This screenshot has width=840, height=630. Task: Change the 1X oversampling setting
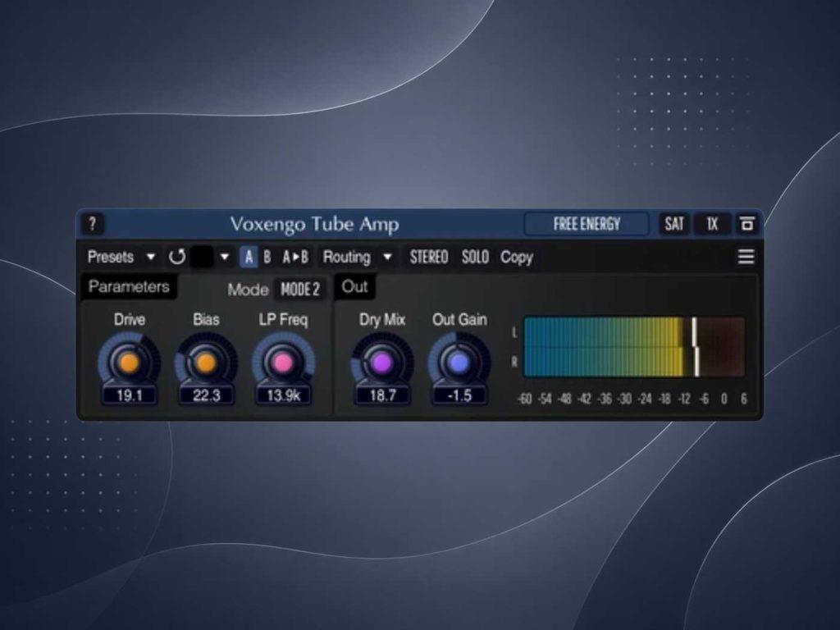pyautogui.click(x=712, y=223)
